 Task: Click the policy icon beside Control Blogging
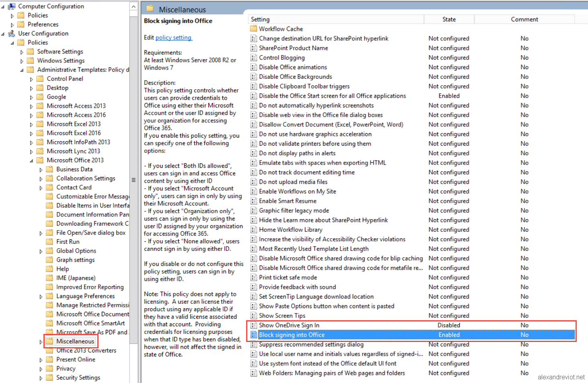(253, 58)
